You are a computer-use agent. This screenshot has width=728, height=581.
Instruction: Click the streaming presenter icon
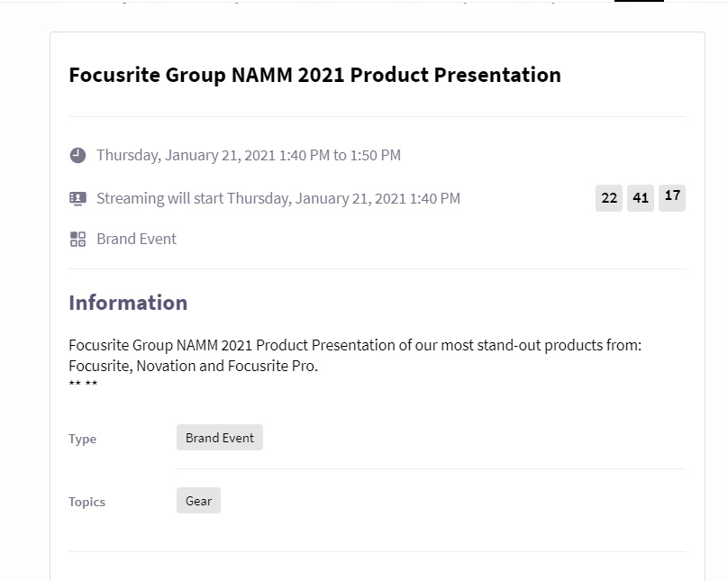[x=77, y=198]
